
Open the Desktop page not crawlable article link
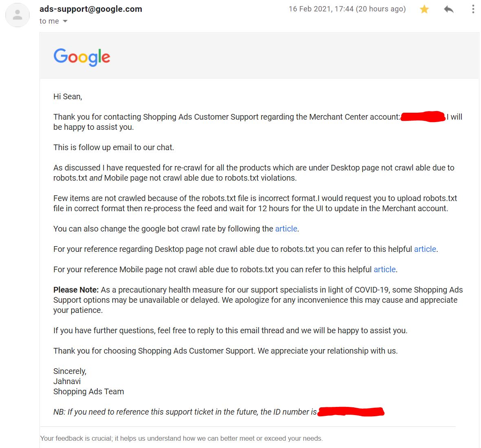coord(425,249)
